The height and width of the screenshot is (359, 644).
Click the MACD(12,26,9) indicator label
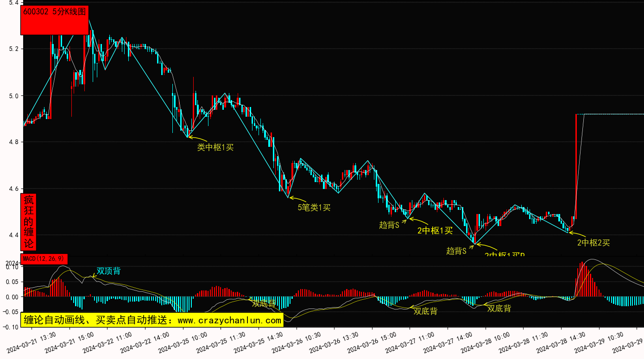click(x=44, y=258)
